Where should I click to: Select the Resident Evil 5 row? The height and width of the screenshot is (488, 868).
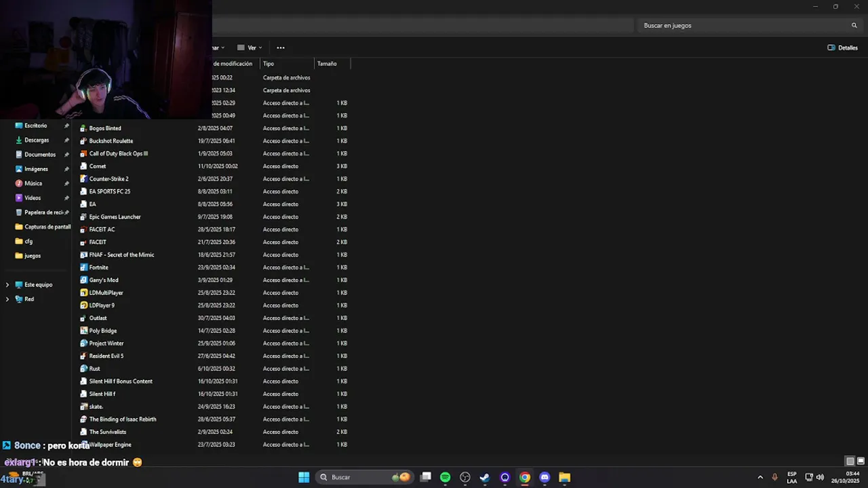(214, 356)
